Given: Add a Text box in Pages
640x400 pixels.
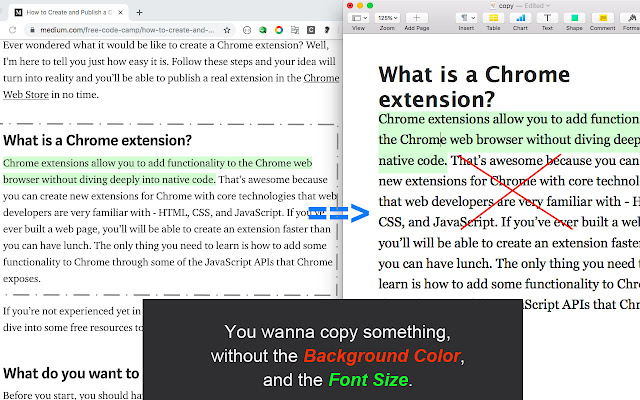Looking at the screenshot, I should [547, 18].
